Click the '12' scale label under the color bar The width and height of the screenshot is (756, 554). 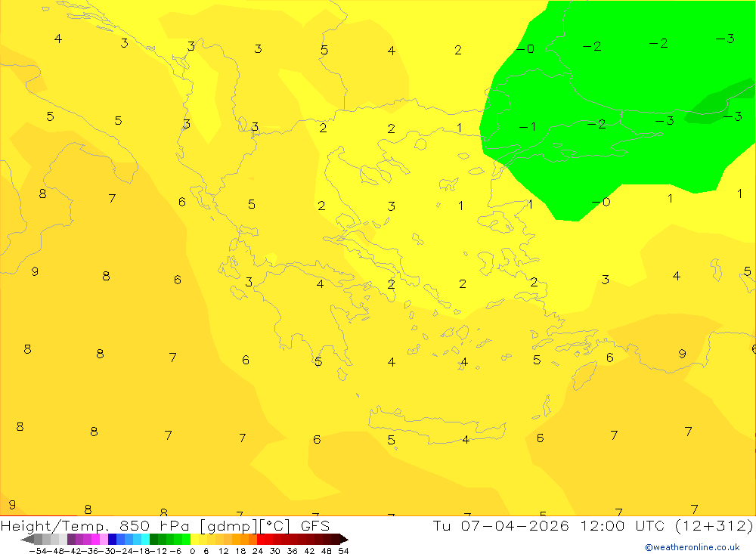(223, 551)
